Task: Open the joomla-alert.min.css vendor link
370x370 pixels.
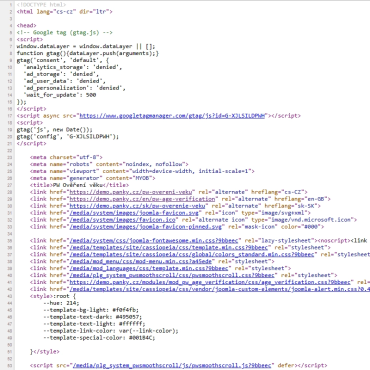Action: 220,289
